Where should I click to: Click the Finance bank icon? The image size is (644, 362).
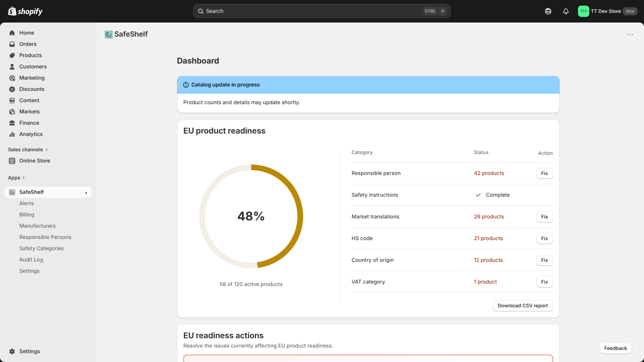coord(12,123)
